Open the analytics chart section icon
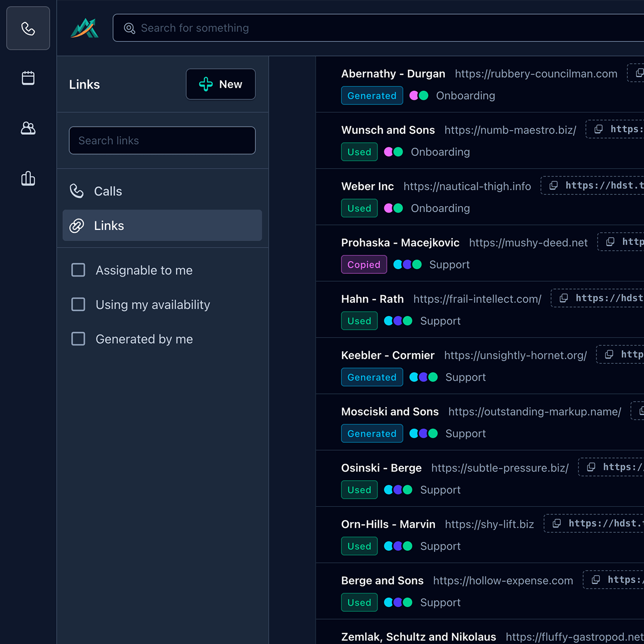This screenshot has width=644, height=644. [28, 178]
